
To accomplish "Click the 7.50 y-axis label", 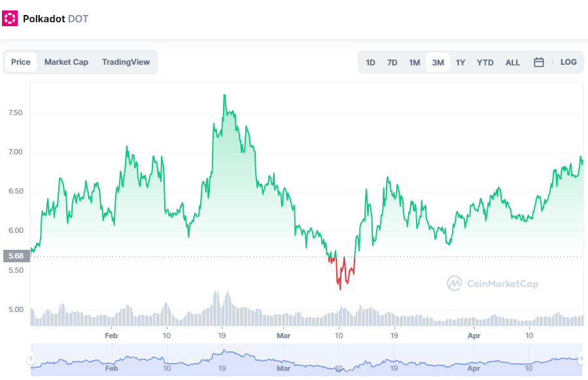I will (16, 112).
